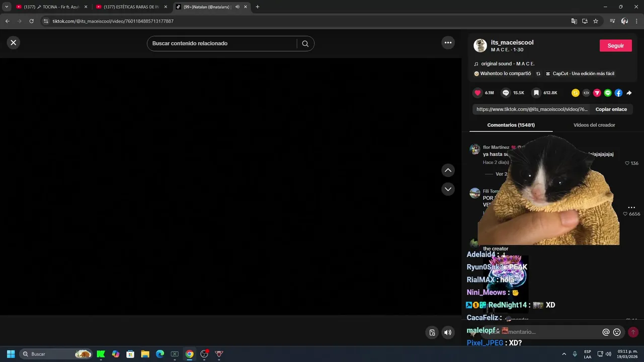Follow the creator with the Seguir button

tap(615, 46)
